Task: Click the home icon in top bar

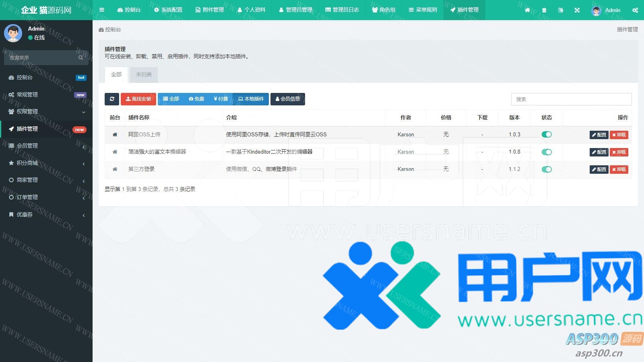Action: tap(527, 10)
